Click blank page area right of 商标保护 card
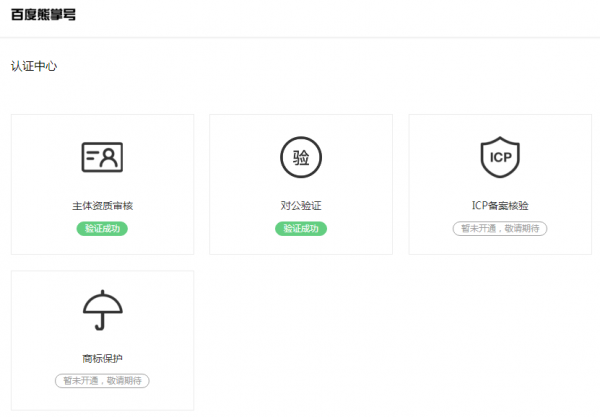The image size is (600, 417). tap(400, 340)
